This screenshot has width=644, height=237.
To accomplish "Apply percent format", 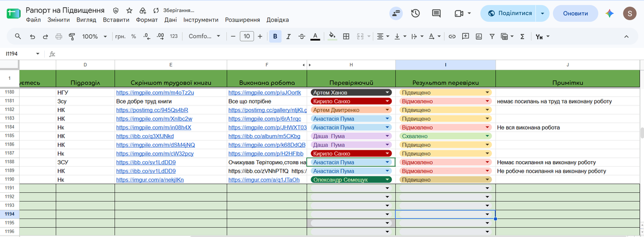I will tap(133, 36).
